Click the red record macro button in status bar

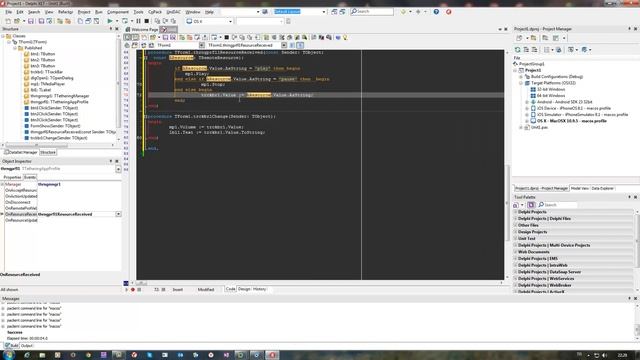pos(133,289)
